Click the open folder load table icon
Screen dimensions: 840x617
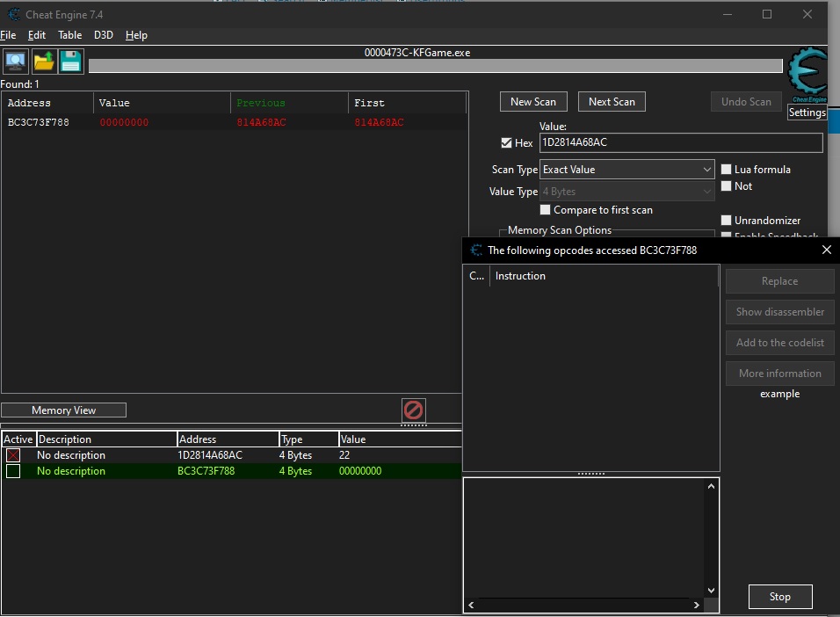click(x=43, y=62)
